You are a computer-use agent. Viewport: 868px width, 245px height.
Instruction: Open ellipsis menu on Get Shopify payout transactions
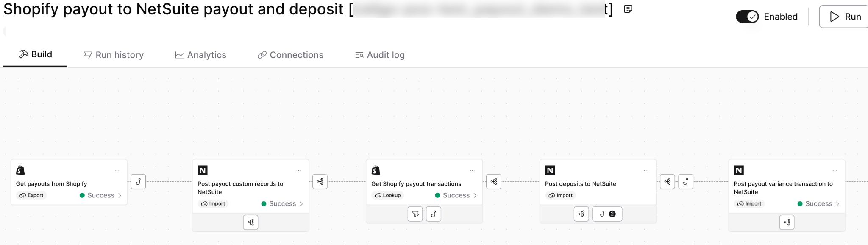(473, 170)
